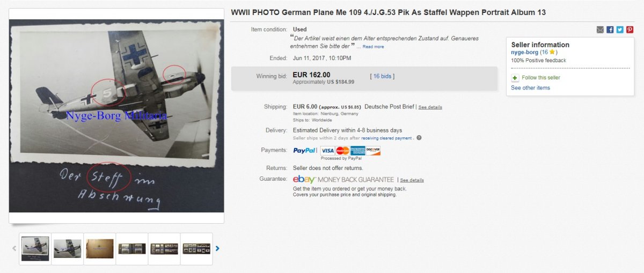
Task: Show next thumbnails with right arrow
Action: coord(217,248)
